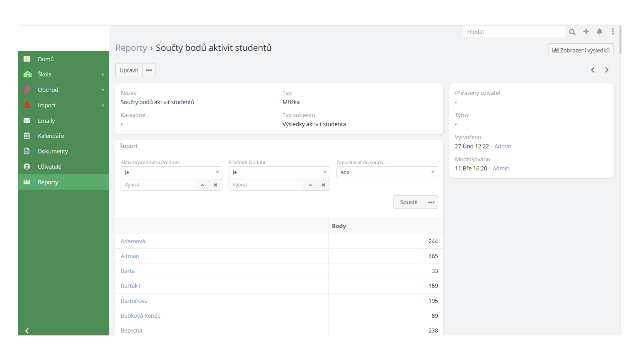This screenshot has height=362, width=644.
Task: Collapse the sidebar with bottom arrow
Action: pos(27,331)
